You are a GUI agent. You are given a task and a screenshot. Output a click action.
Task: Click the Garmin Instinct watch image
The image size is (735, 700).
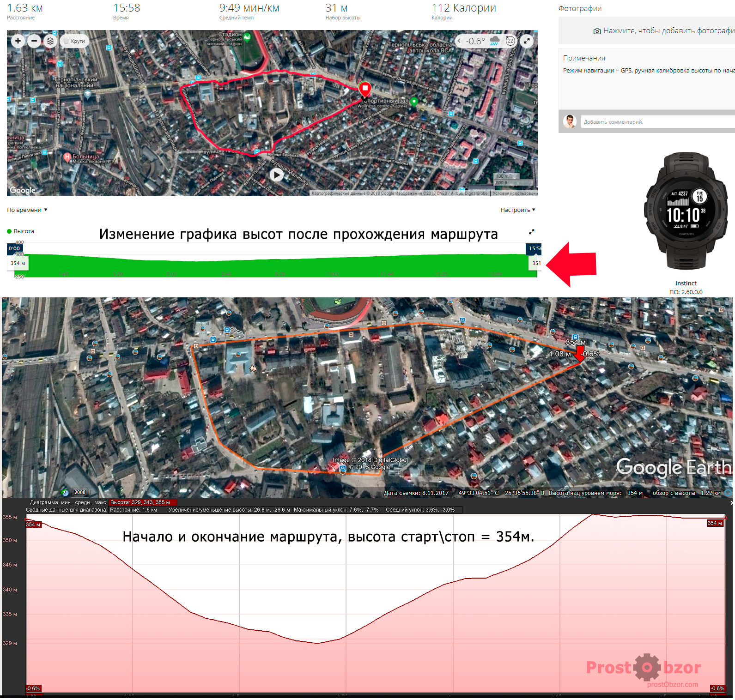coord(686,212)
